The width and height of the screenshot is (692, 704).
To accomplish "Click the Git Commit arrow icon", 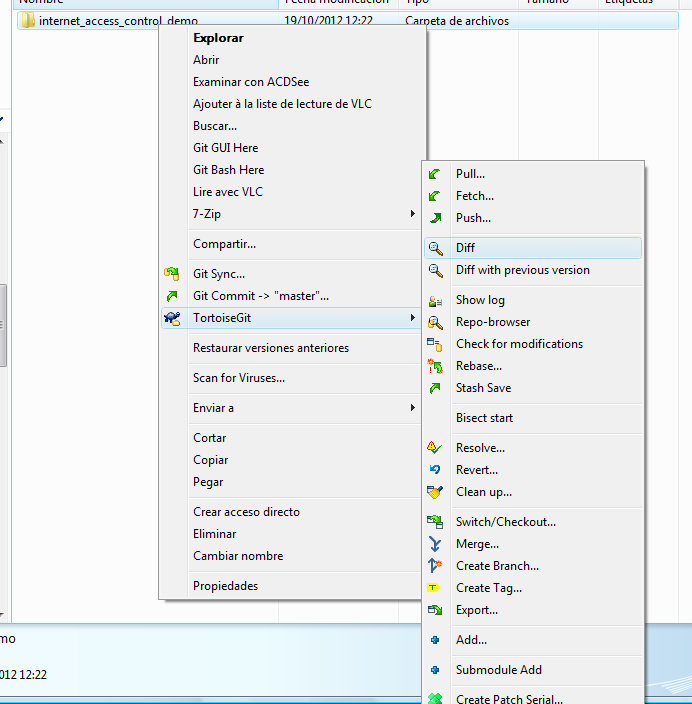I will (x=172, y=296).
